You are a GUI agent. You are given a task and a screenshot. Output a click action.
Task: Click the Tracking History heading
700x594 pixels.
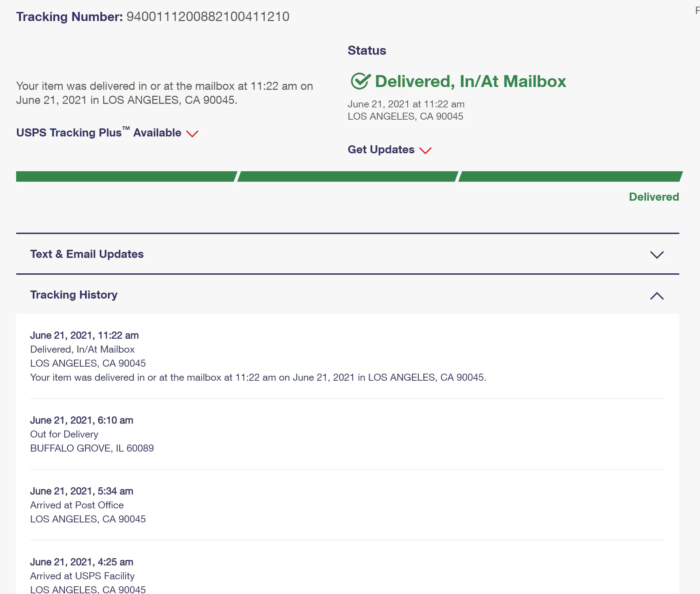[x=74, y=295]
